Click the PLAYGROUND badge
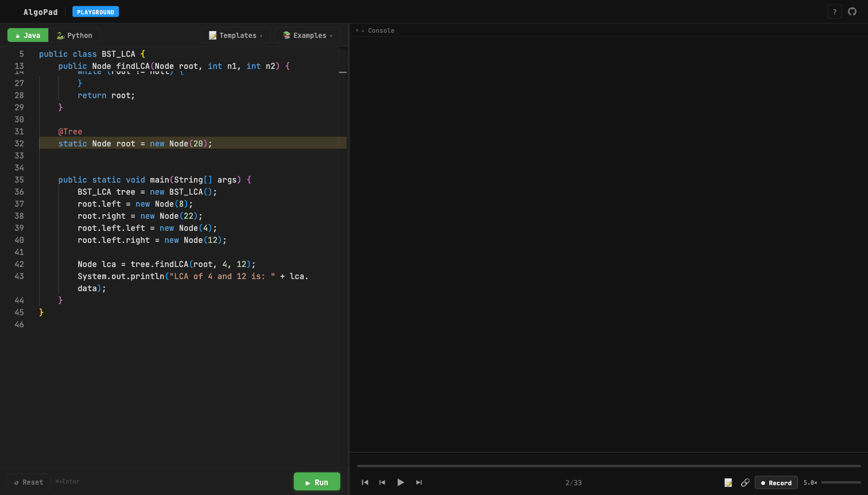Viewport: 868px width, 495px height. 96,11
